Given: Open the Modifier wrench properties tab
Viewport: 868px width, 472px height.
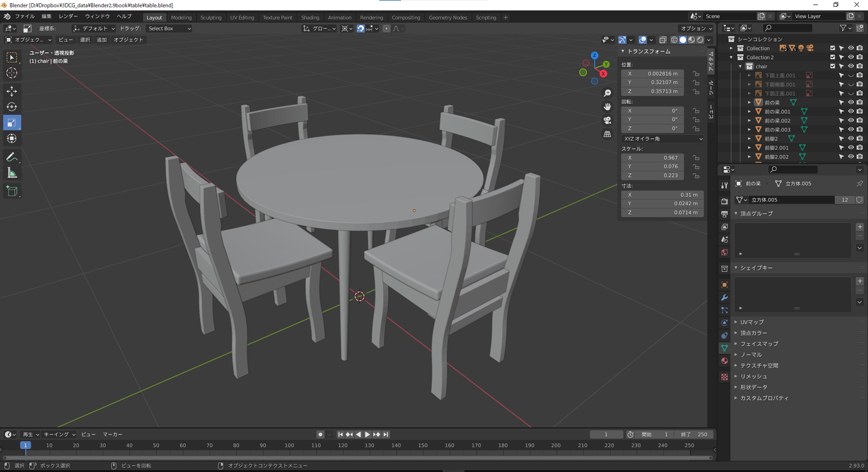Looking at the screenshot, I should coord(724,297).
